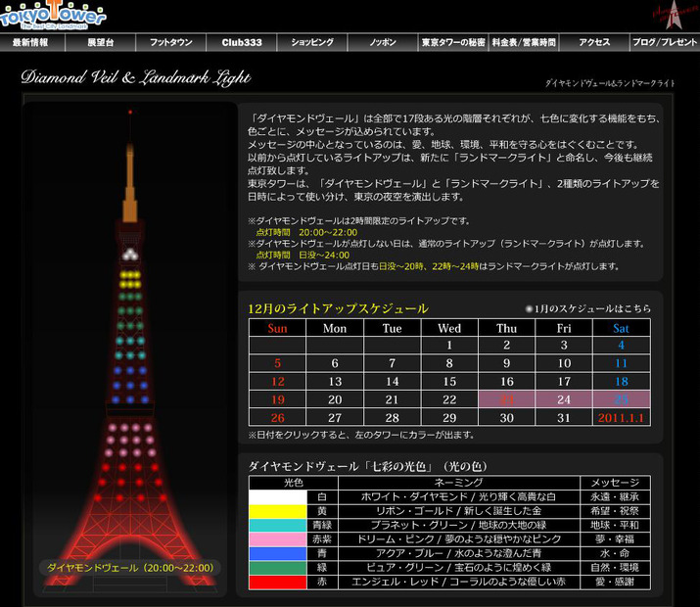Image resolution: width=700 pixels, height=607 pixels.
Task: Click calendar date 11
Action: click(622, 363)
